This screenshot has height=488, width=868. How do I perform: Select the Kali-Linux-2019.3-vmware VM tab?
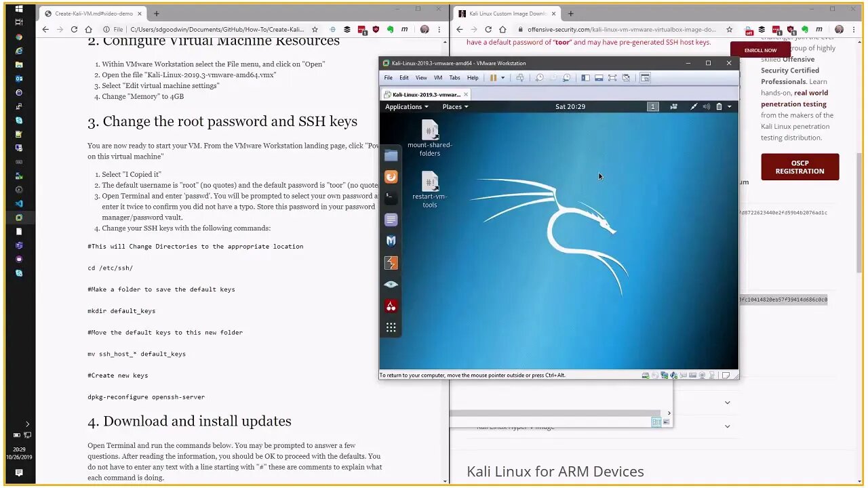point(426,94)
